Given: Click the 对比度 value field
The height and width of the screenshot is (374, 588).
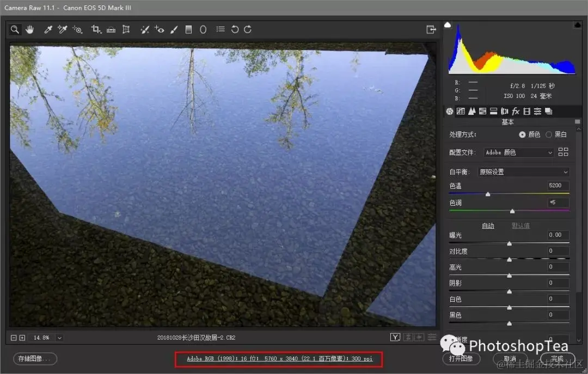Looking at the screenshot, I should tap(558, 250).
